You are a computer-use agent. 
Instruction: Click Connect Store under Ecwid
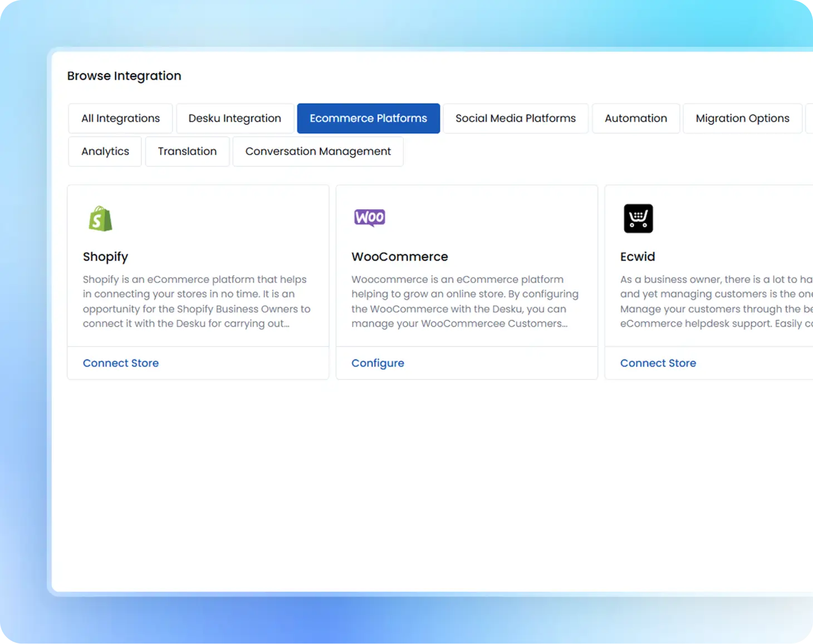pos(658,363)
